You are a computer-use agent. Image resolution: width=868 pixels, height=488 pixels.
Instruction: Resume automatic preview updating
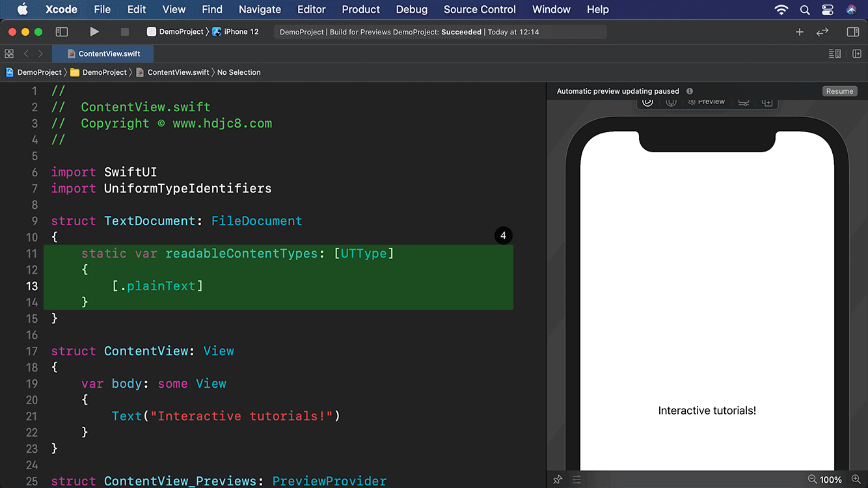839,91
